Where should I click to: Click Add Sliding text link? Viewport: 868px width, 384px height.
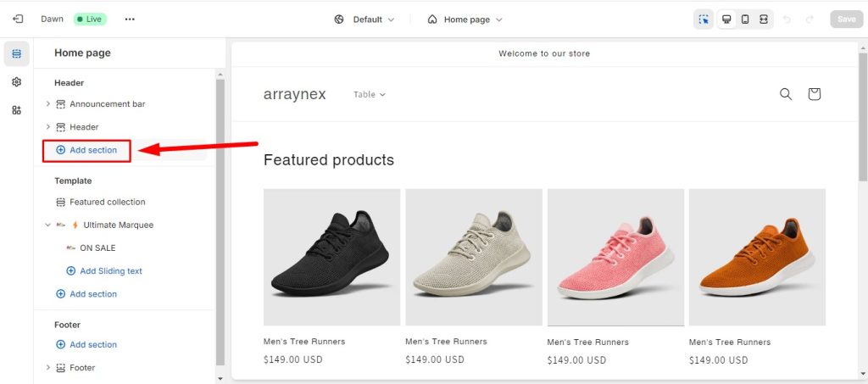[x=110, y=271]
